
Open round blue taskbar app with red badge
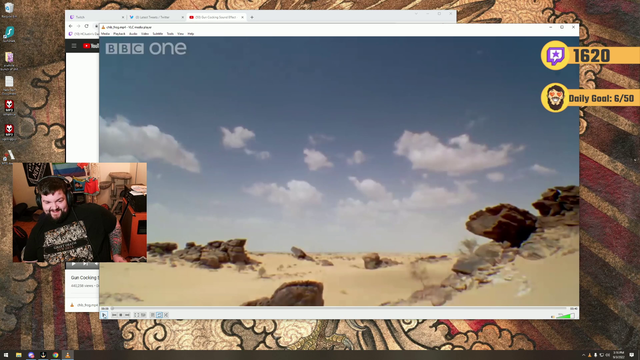[x=31, y=355]
